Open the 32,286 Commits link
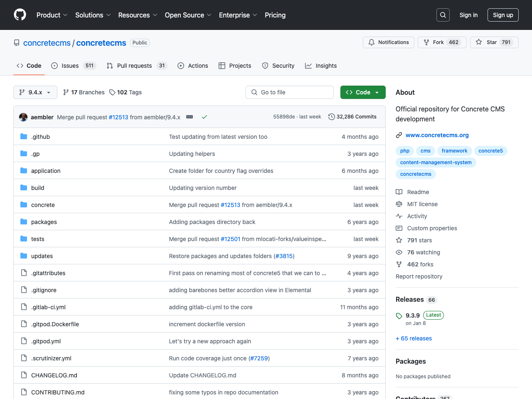This screenshot has height=399, width=532. click(x=352, y=117)
